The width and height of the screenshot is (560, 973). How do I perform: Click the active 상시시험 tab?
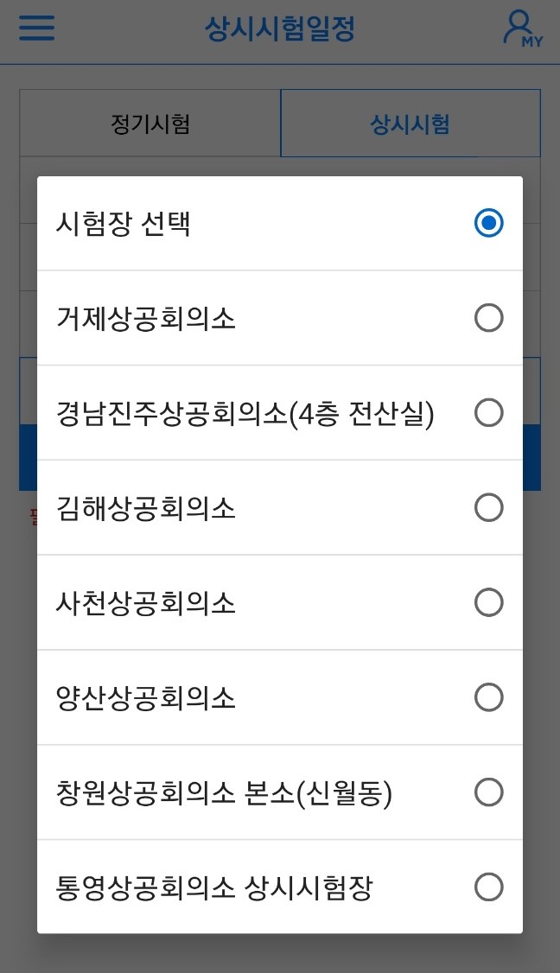pos(410,123)
